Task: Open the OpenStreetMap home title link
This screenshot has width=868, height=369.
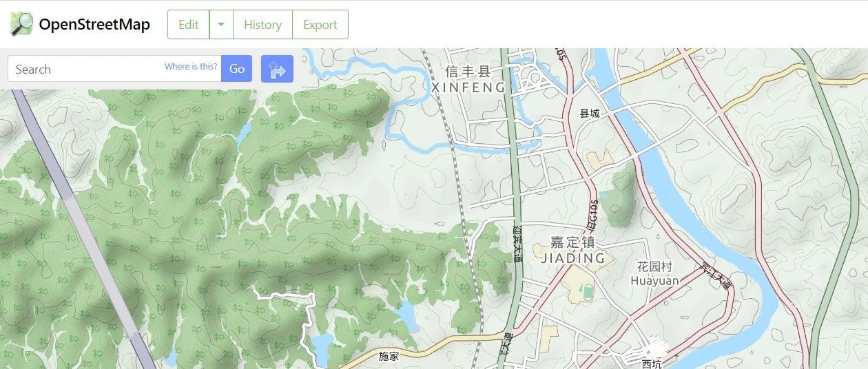Action: pos(94,24)
